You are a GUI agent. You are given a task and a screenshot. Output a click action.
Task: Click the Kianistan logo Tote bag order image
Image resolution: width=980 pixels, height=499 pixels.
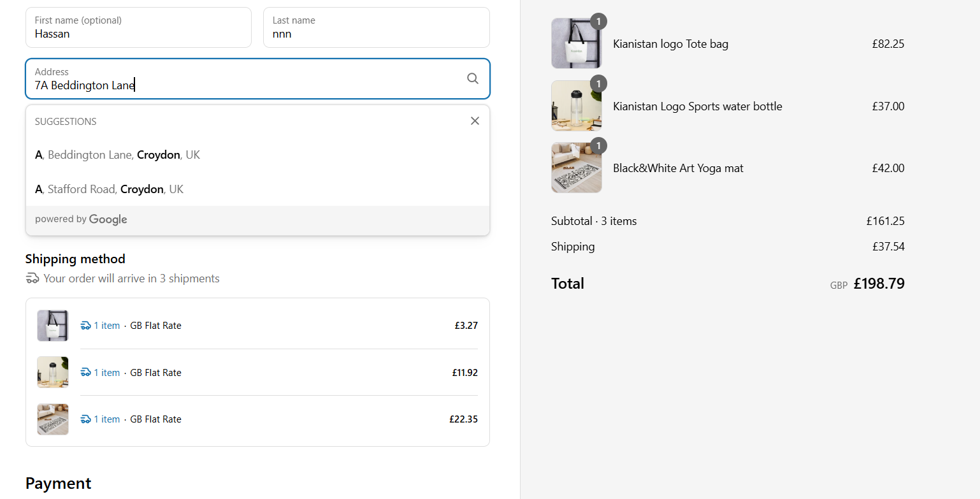tap(576, 44)
